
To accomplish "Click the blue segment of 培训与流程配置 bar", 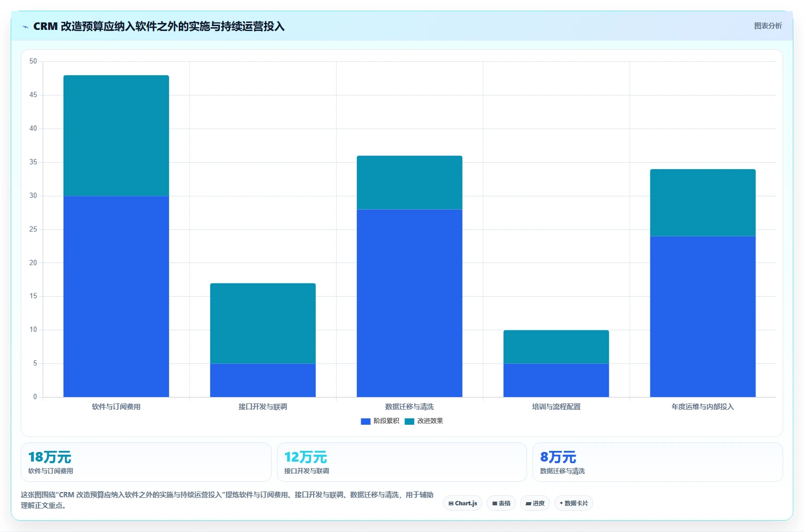I will coord(556,380).
